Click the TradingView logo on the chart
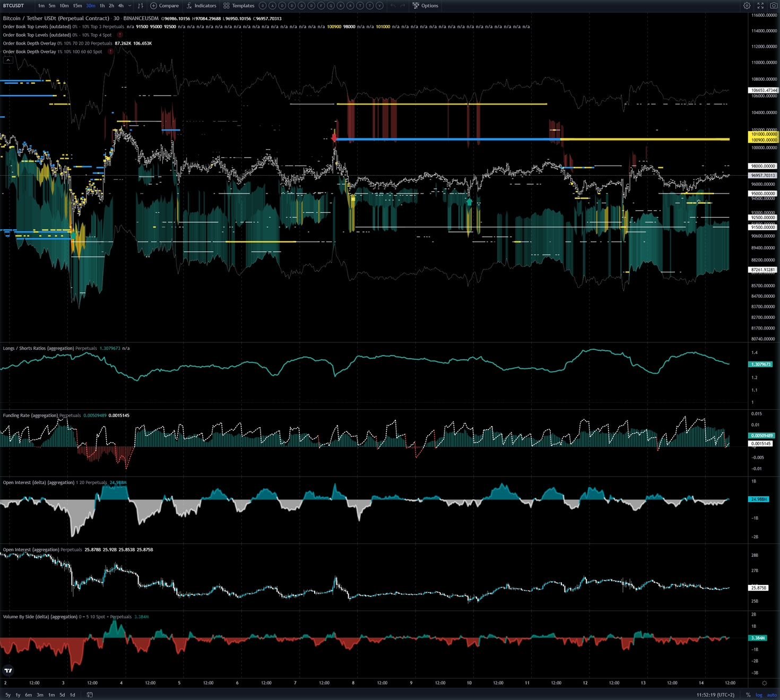The image size is (780, 700). click(x=8, y=670)
